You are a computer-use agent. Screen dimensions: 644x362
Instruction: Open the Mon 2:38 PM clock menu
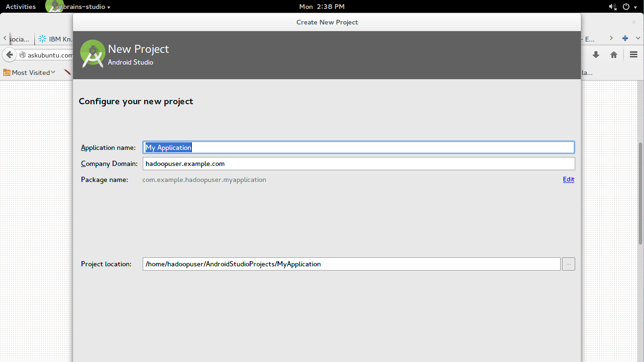pyautogui.click(x=322, y=7)
